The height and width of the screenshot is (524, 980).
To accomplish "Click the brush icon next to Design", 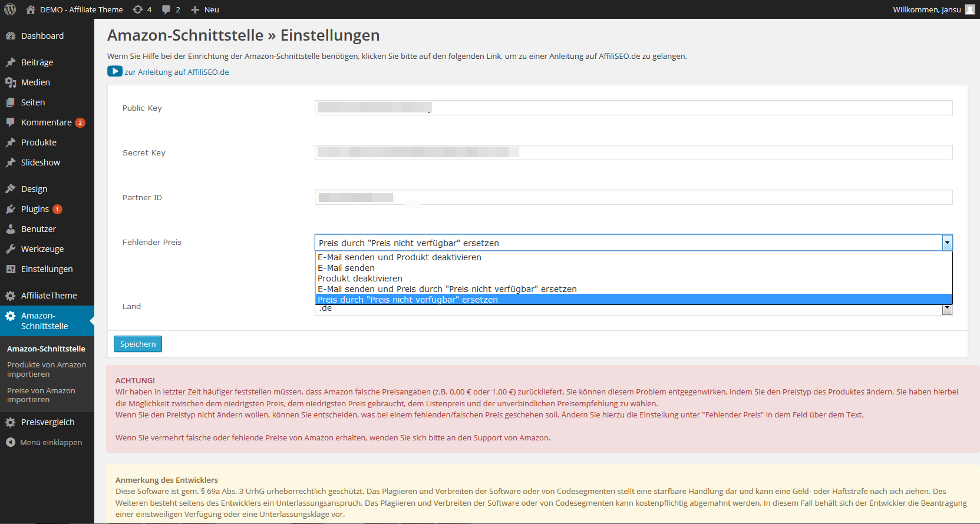I will click(x=11, y=189).
